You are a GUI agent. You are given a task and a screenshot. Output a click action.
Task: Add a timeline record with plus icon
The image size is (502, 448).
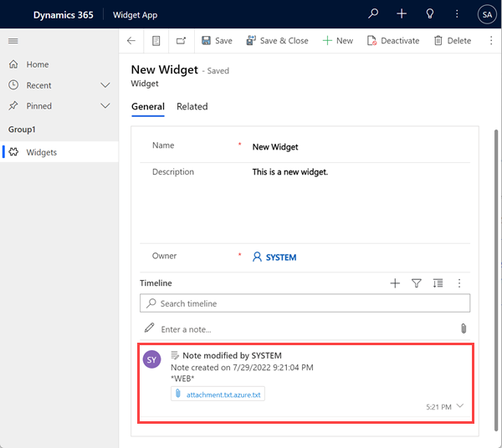395,283
